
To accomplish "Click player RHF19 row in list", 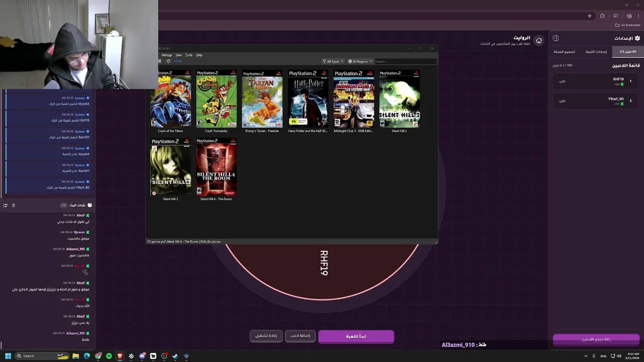I will click(x=595, y=81).
